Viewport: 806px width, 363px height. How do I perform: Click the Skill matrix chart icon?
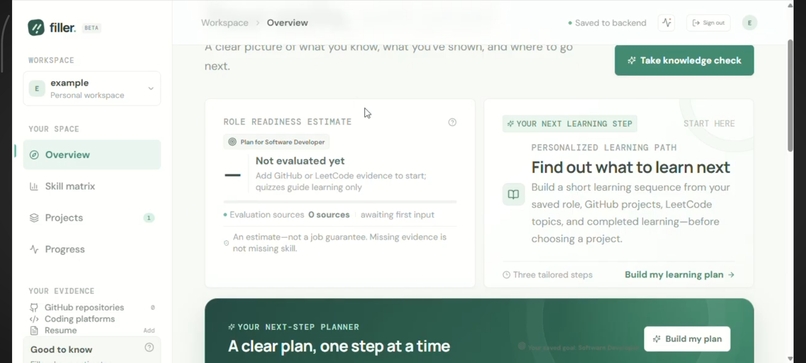34,187
